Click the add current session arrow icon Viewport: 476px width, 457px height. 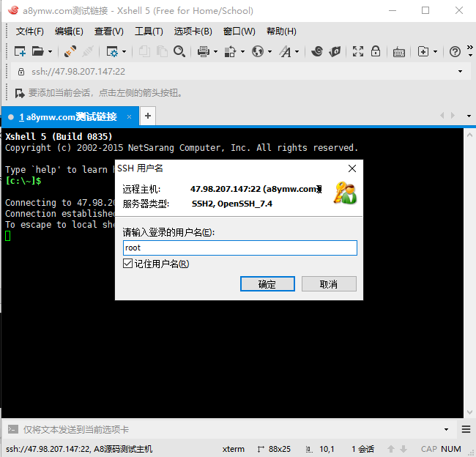(20, 93)
